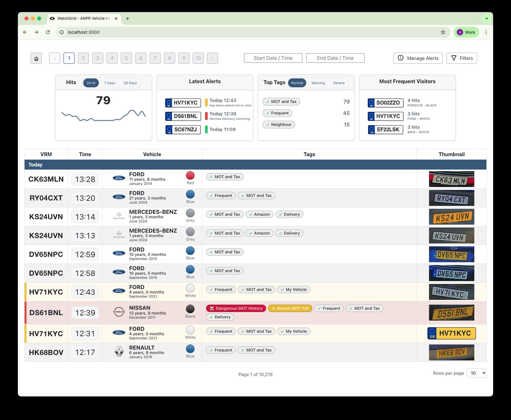Image resolution: width=511 pixels, height=420 pixels.
Task: Go to next page using chevron arrow
Action: [x=212, y=58]
